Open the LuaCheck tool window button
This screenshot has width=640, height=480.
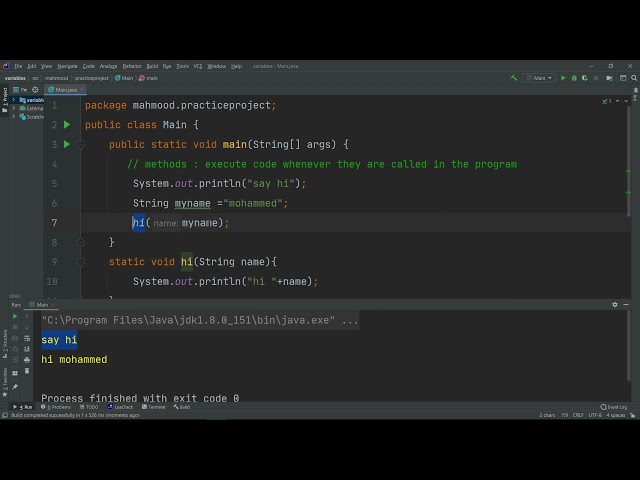pyautogui.click(x=120, y=407)
